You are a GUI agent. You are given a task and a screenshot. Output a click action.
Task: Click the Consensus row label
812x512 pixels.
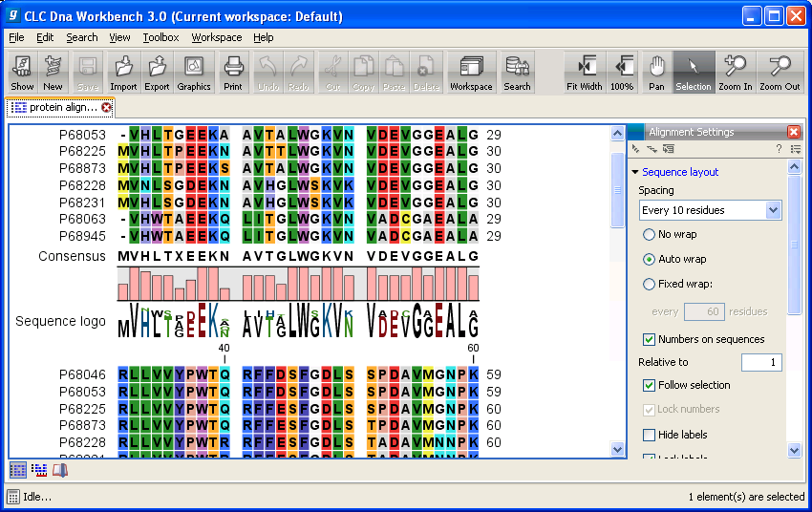tap(72, 256)
